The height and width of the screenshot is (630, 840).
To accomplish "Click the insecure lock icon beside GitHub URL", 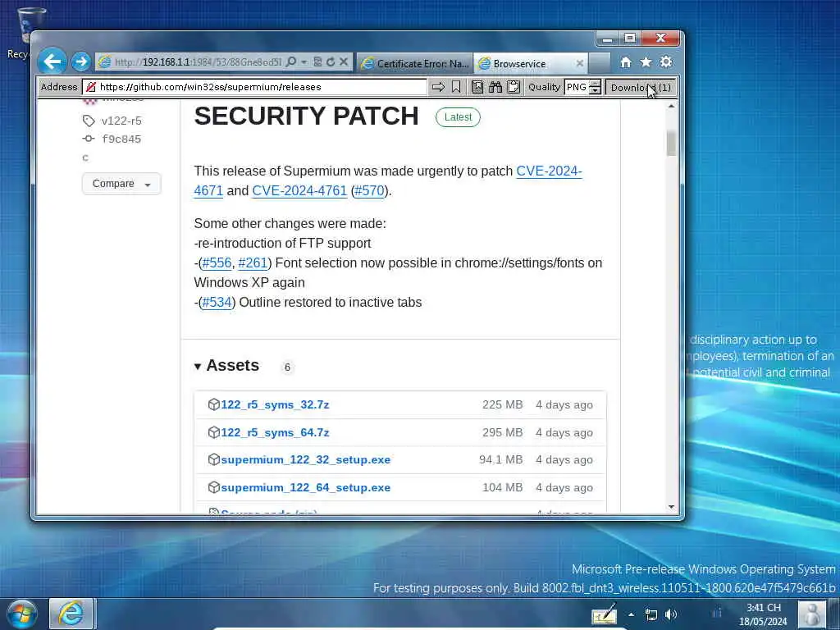I will 90,87.
